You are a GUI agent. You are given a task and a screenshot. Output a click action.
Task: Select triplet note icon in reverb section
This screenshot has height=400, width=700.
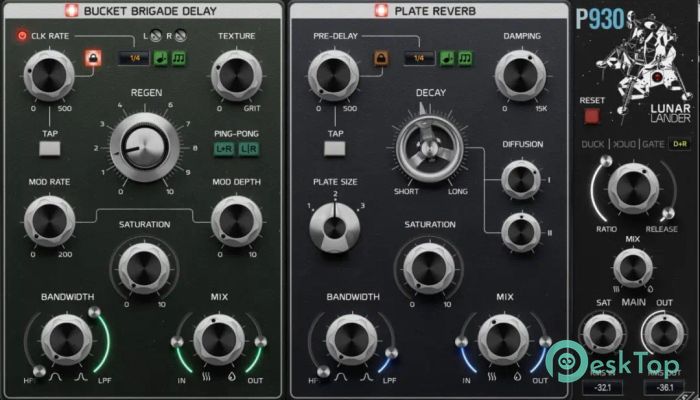click(x=465, y=58)
